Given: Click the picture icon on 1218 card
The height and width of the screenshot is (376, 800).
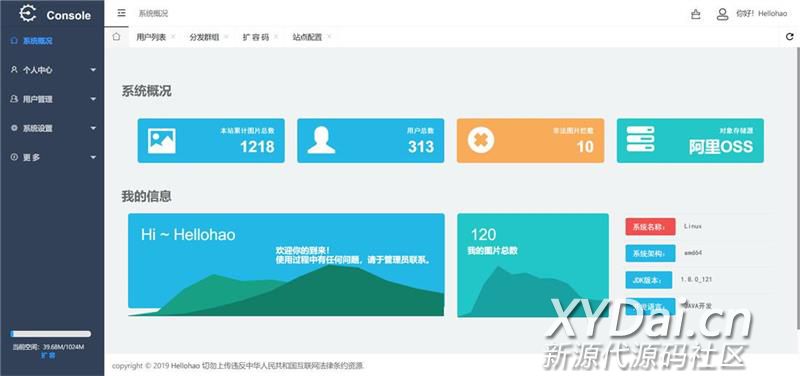Looking at the screenshot, I should (162, 141).
